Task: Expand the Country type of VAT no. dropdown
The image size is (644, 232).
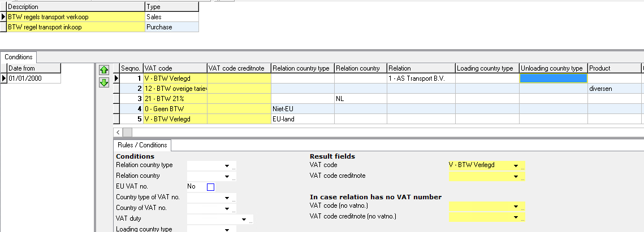Action: pyautogui.click(x=227, y=198)
